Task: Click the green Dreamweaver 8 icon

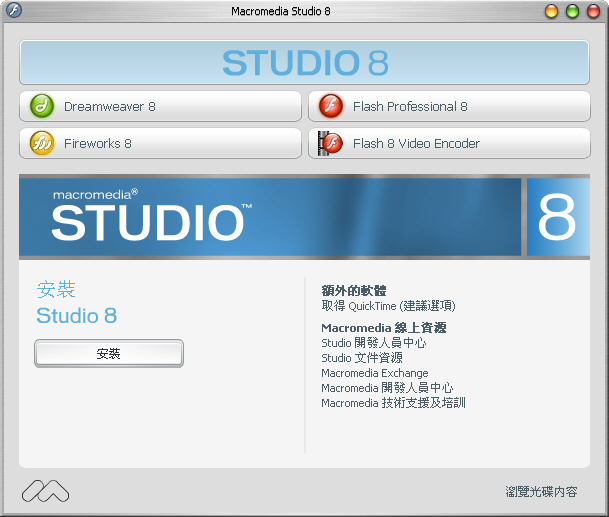Action: (x=42, y=106)
